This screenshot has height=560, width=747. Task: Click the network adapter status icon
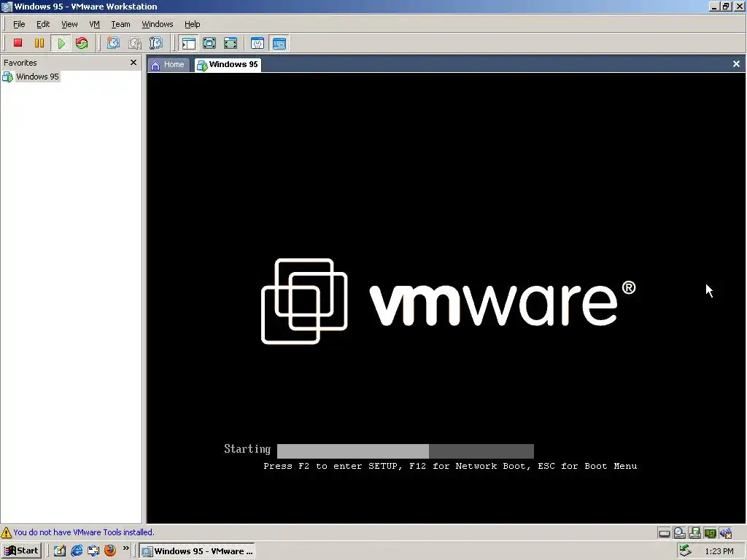710,533
